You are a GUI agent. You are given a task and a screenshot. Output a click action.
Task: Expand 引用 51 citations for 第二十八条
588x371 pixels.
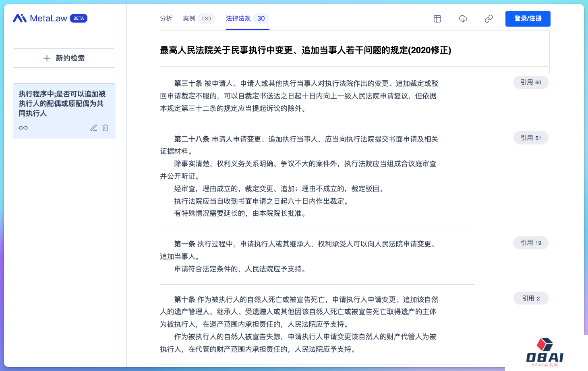531,138
